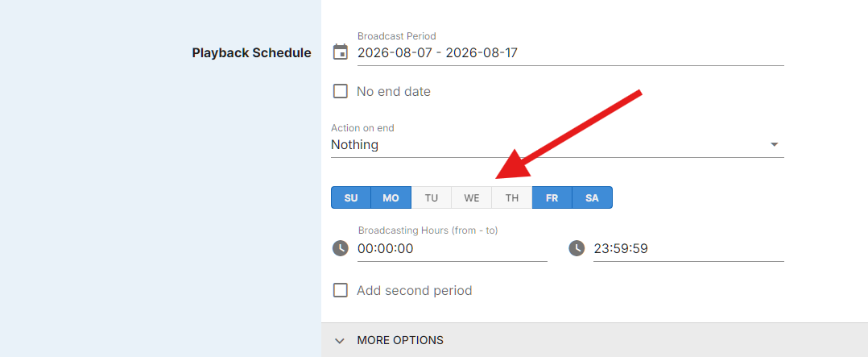Tick the Add second period checkbox
The image size is (868, 357).
tap(340, 290)
